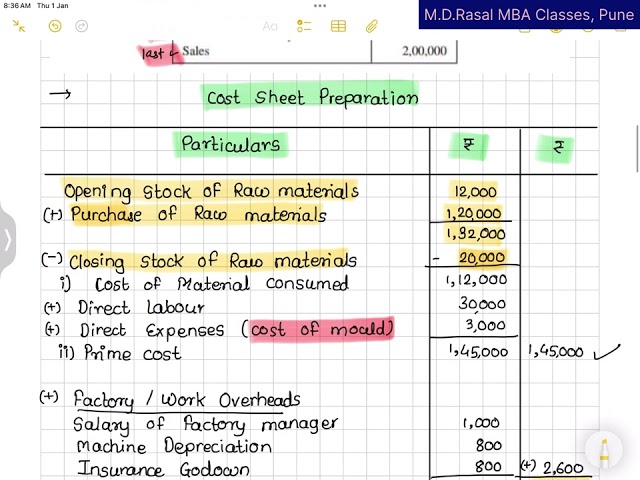Tap the greyed-out redo arrow icon

(82, 26)
